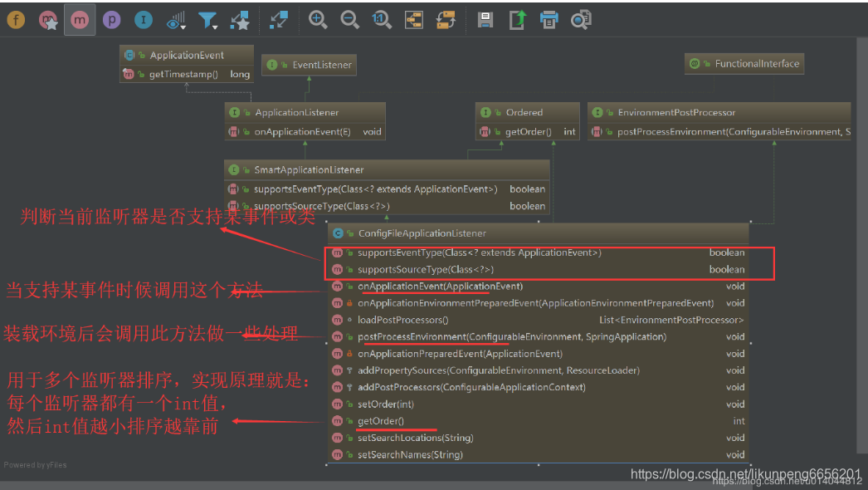Click the getTimestamp() method row

(187, 74)
